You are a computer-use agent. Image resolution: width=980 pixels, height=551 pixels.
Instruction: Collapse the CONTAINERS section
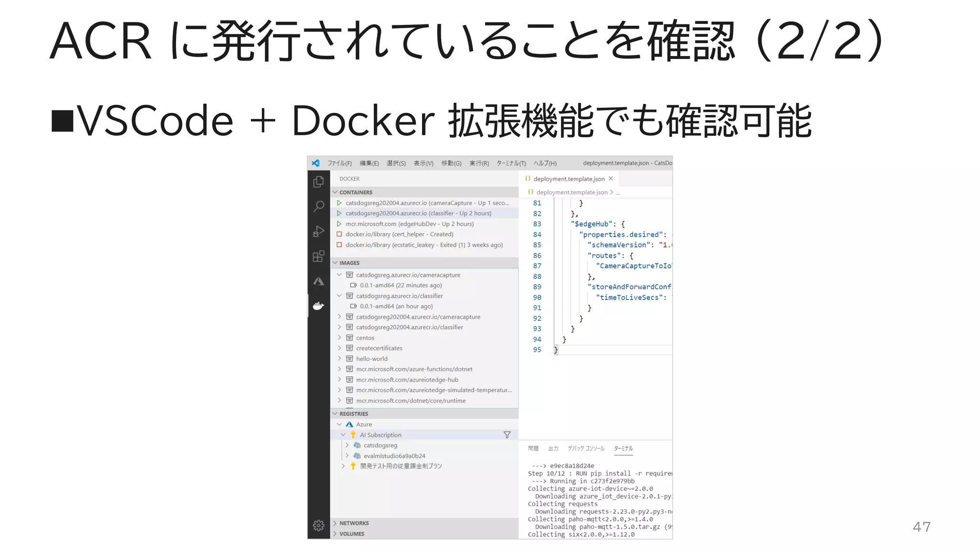tap(335, 192)
